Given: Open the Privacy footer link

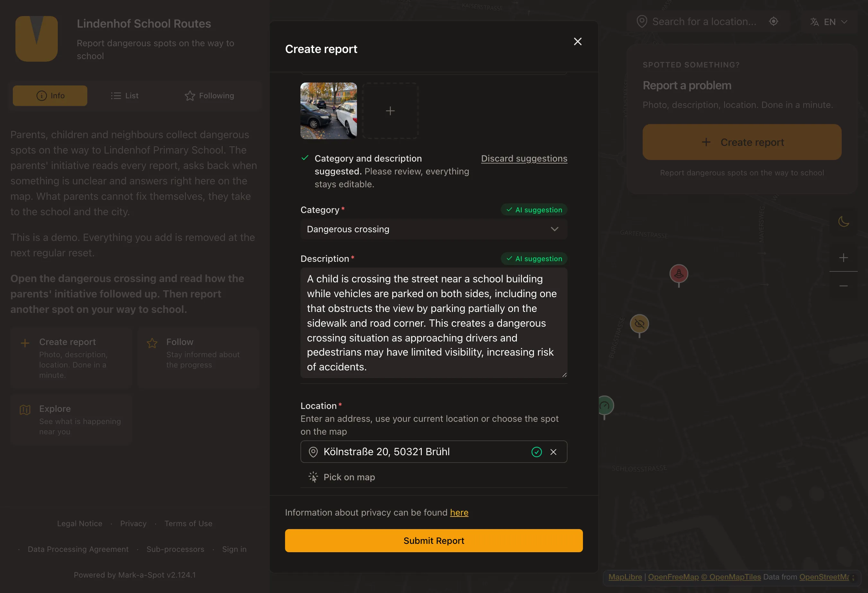Looking at the screenshot, I should (x=133, y=524).
